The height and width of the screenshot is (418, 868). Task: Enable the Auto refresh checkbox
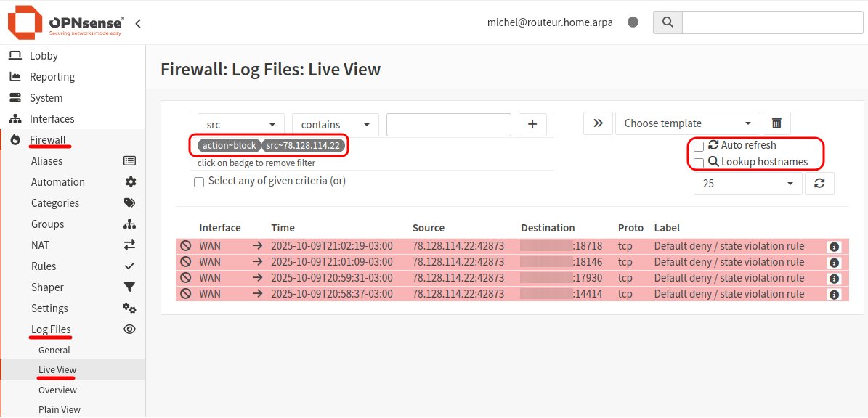(x=699, y=146)
